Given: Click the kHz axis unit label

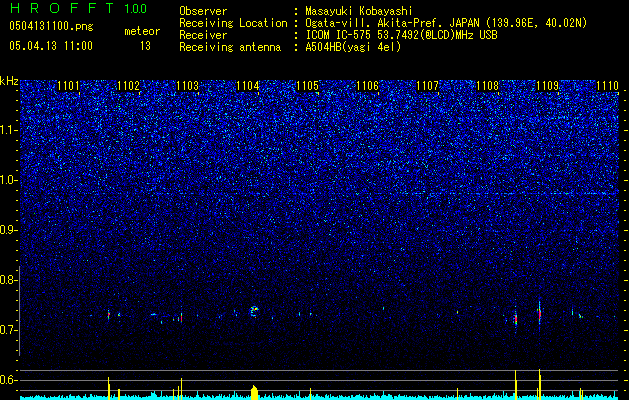Looking at the screenshot, I should [9, 81].
